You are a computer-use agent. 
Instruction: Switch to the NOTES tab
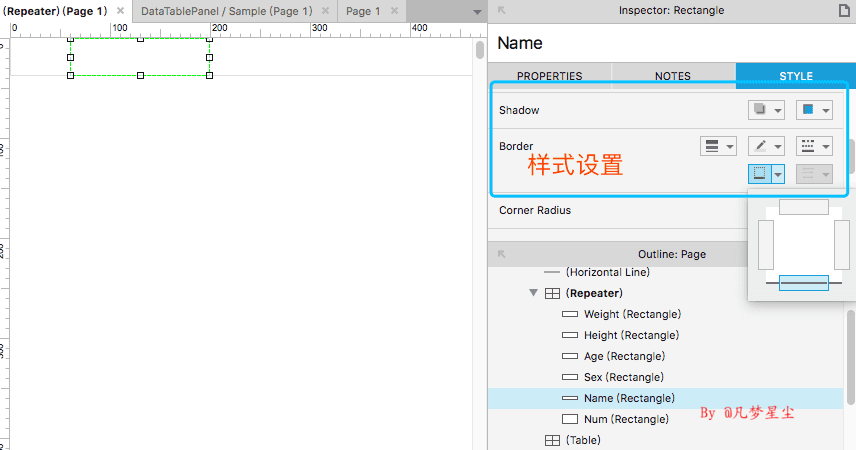(673, 76)
